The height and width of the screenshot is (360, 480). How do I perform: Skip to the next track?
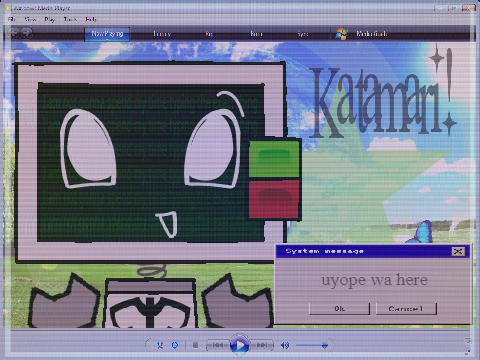point(261,345)
